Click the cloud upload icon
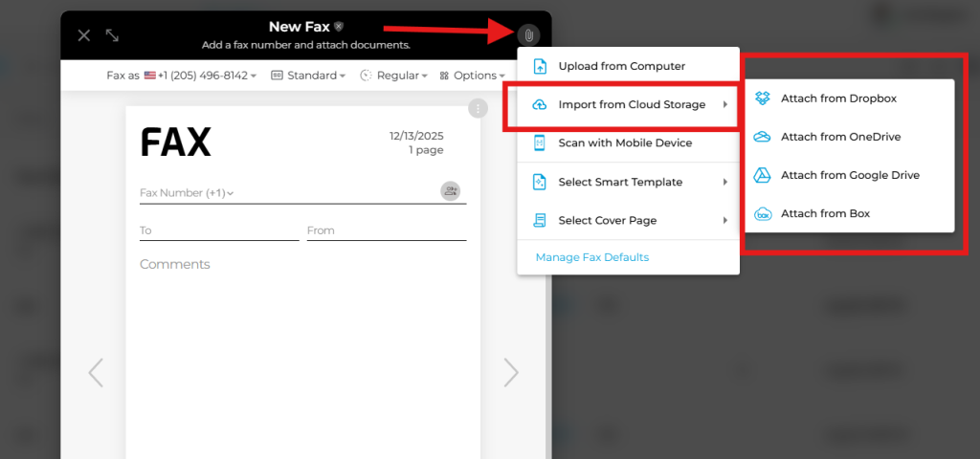This screenshot has width=980, height=459. click(x=540, y=105)
